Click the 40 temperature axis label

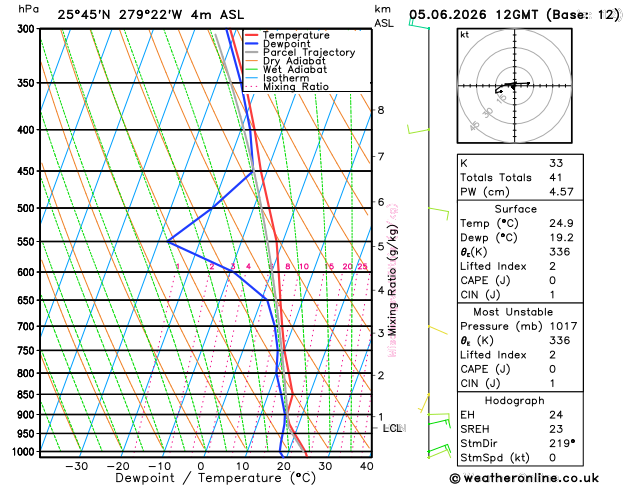point(367,466)
